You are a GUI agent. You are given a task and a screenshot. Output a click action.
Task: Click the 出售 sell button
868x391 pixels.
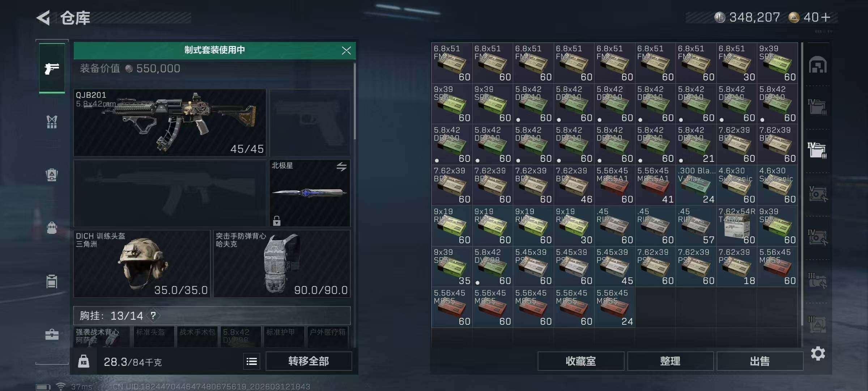point(759,361)
